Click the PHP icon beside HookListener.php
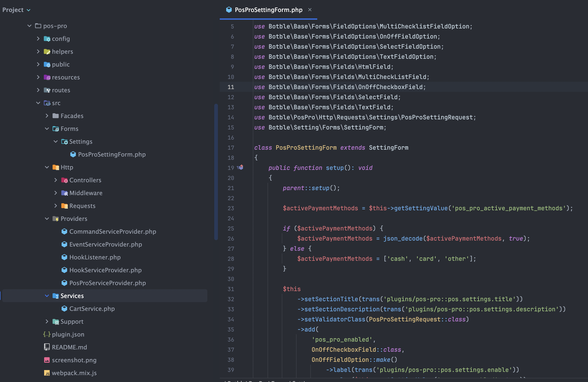Image resolution: width=588 pixels, height=382 pixels. click(x=64, y=257)
